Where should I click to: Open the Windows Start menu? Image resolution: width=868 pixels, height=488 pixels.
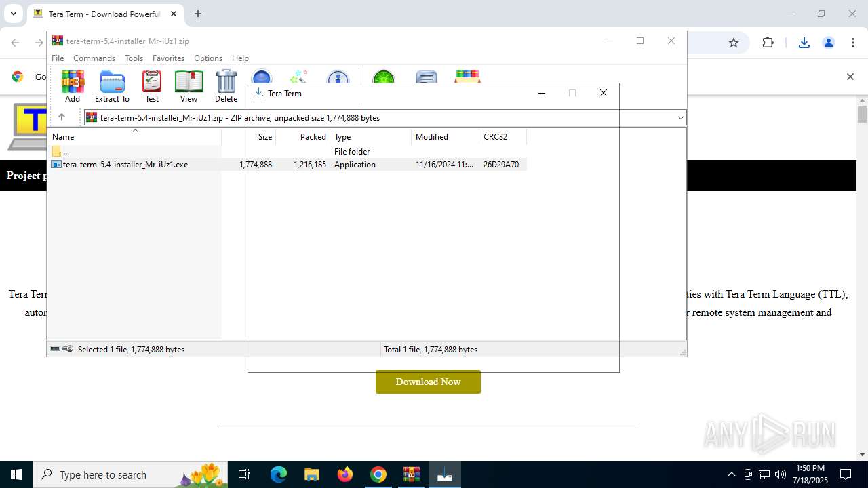tap(16, 474)
